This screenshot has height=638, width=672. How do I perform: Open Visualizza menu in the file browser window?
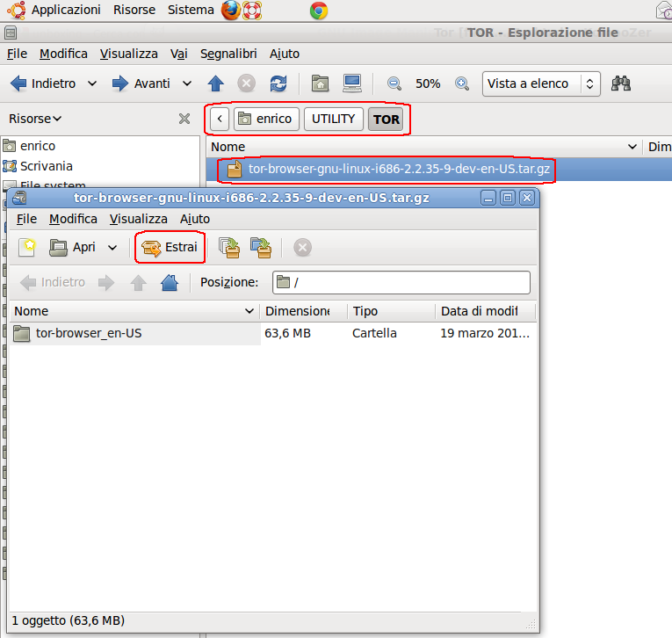[x=128, y=54]
